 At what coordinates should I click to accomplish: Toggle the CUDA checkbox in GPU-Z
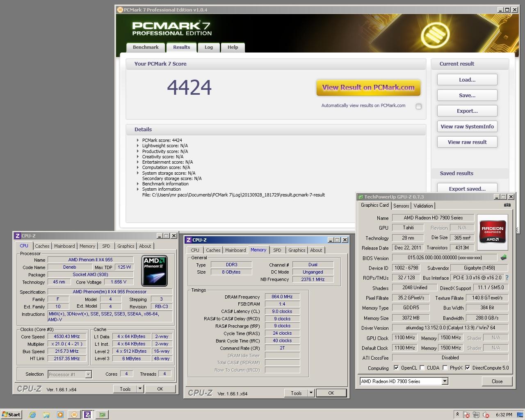pos(422,367)
